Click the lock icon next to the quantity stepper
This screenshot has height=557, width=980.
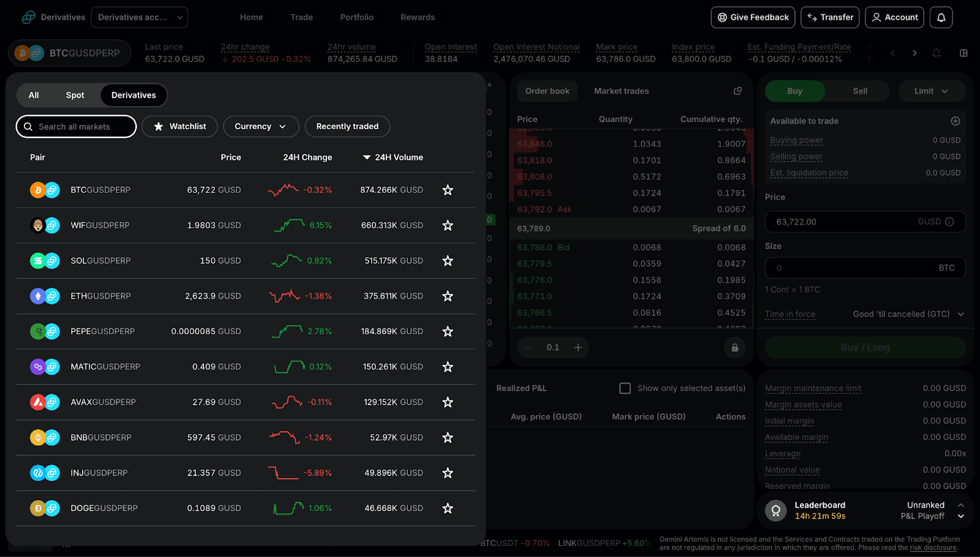point(735,347)
